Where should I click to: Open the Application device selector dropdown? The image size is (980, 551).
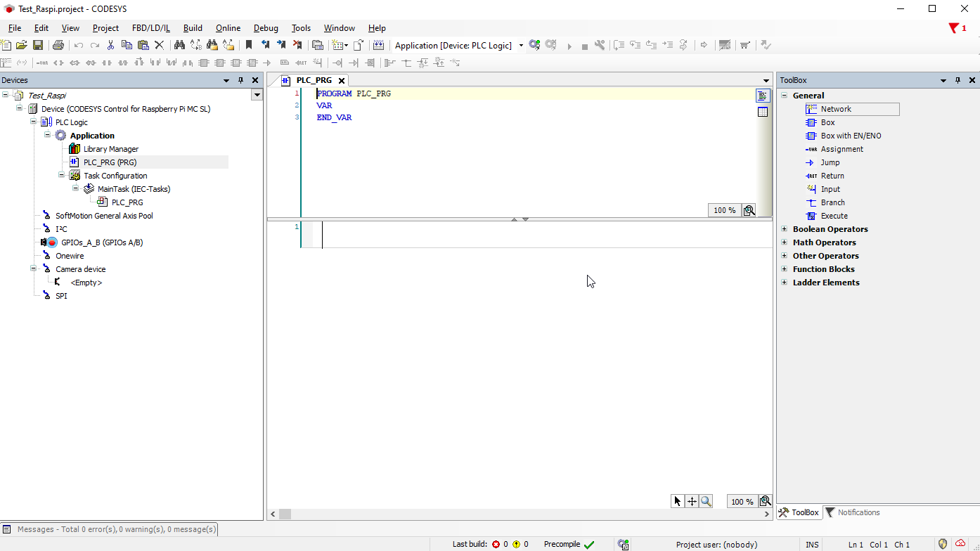click(521, 46)
